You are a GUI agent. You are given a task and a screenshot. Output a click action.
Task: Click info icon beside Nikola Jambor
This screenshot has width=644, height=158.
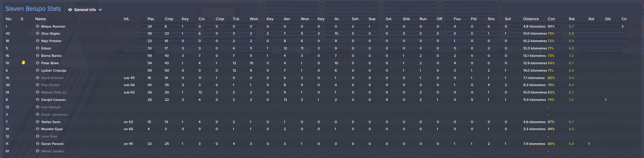click(x=38, y=151)
